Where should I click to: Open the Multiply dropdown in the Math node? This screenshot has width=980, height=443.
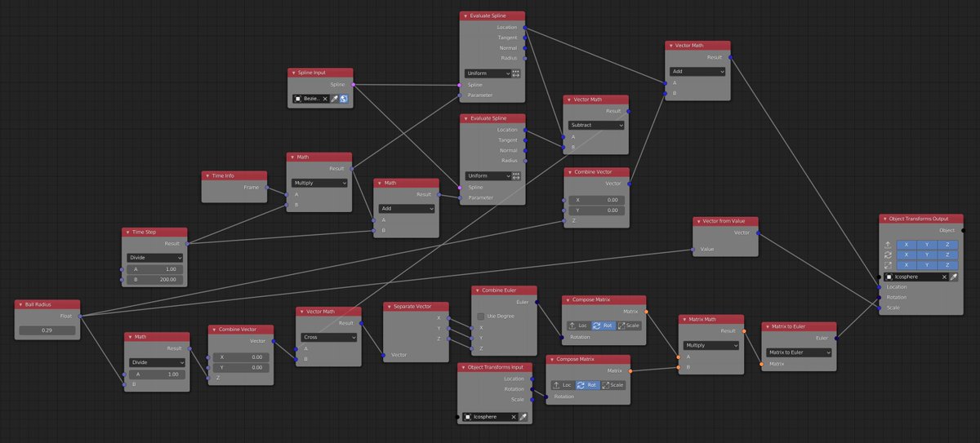(319, 183)
